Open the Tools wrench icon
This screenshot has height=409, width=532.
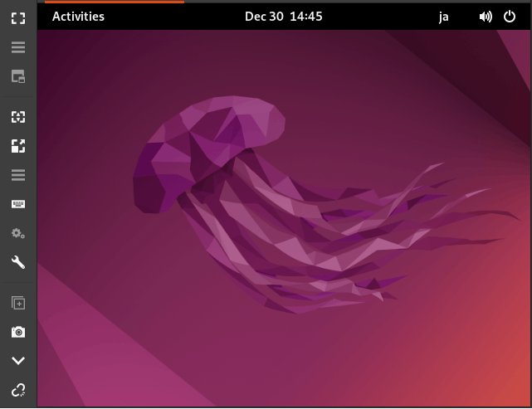point(18,262)
